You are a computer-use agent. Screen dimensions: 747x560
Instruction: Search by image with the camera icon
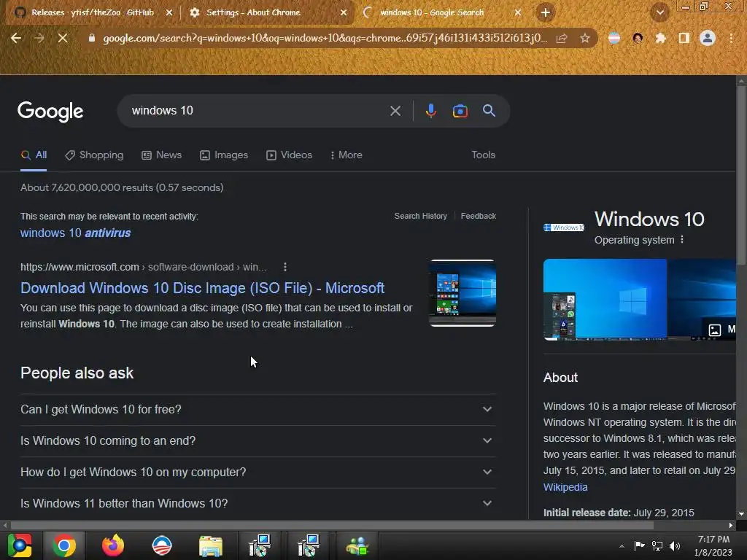click(460, 111)
